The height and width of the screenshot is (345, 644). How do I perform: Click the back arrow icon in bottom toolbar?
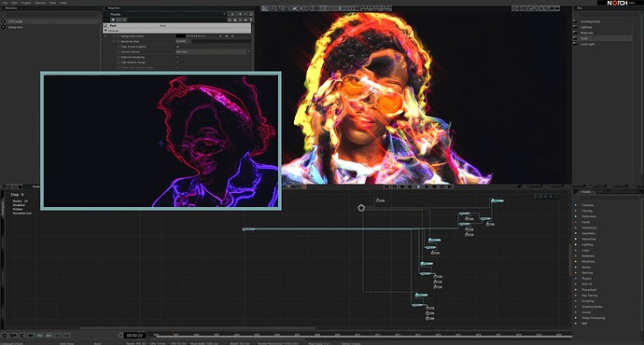[31, 336]
